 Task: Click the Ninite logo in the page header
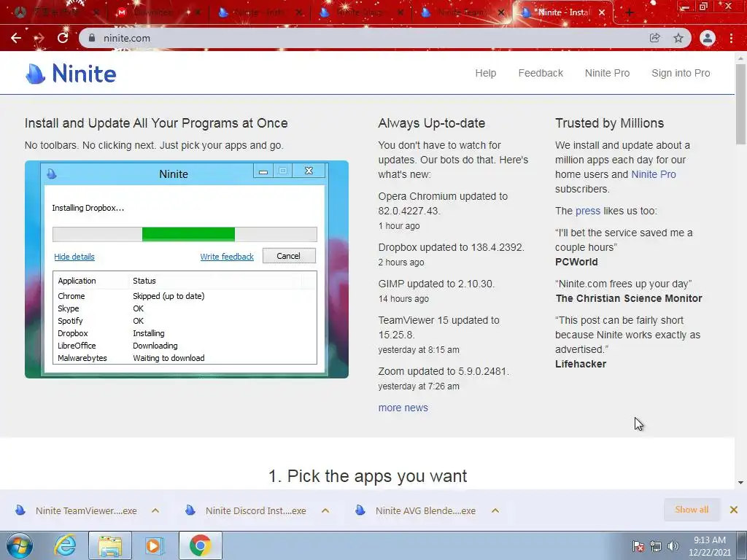tap(71, 74)
